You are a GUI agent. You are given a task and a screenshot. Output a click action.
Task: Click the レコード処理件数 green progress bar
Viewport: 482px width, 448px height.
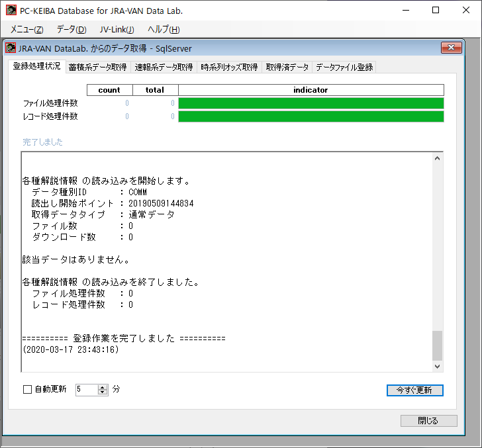(x=311, y=116)
